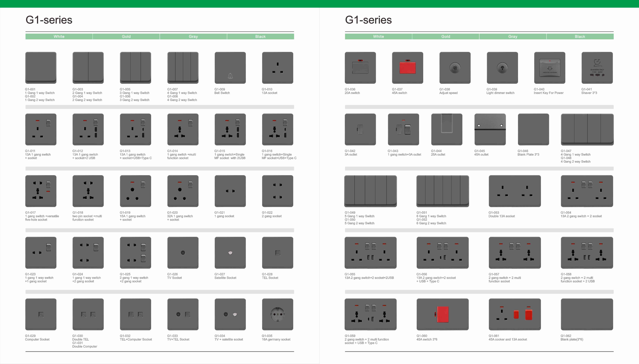This screenshot has height=364, width=639.
Task: Click the G1-011 13A switch socket image
Action: (x=41, y=130)
